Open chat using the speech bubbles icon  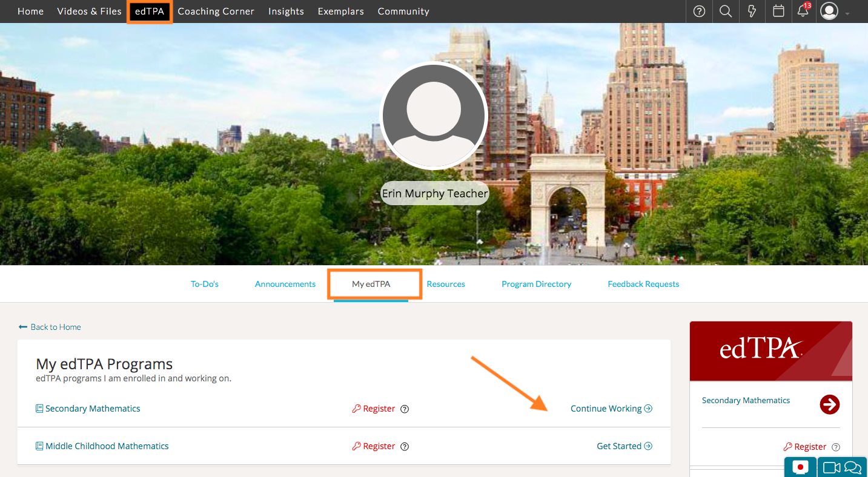(x=853, y=467)
